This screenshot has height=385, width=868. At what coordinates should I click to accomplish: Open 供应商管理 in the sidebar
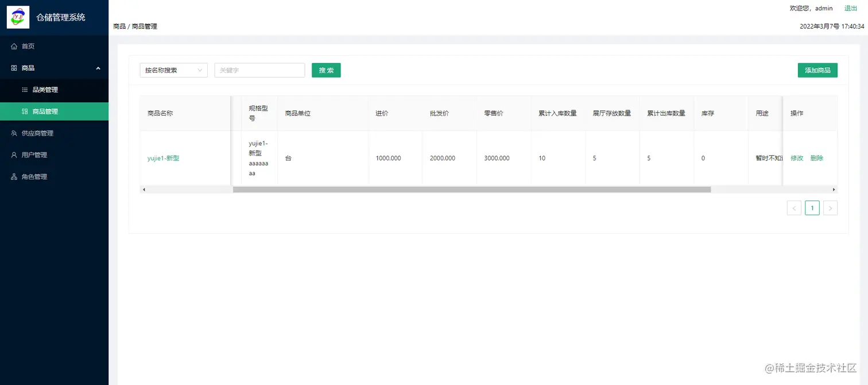pos(54,133)
